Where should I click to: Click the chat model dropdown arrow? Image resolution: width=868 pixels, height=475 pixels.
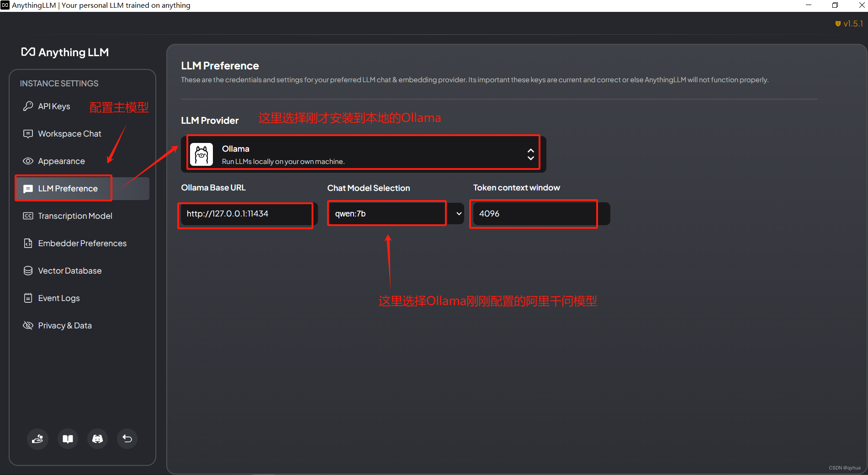coord(459,213)
